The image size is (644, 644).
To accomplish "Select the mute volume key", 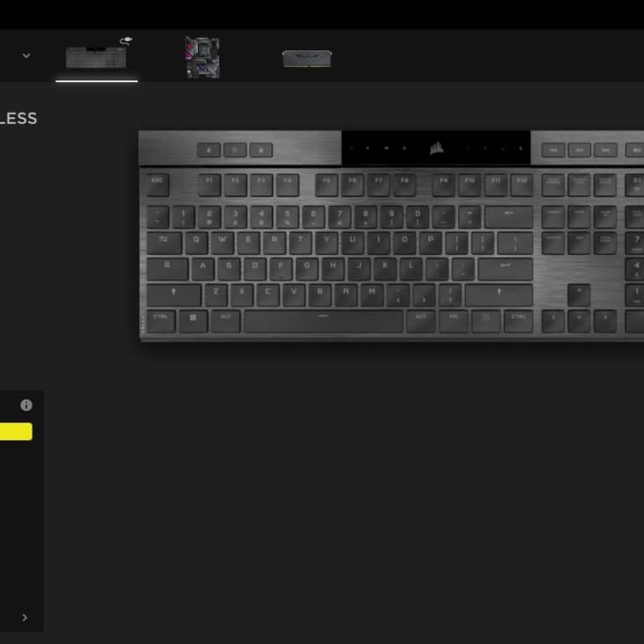I will (635, 150).
